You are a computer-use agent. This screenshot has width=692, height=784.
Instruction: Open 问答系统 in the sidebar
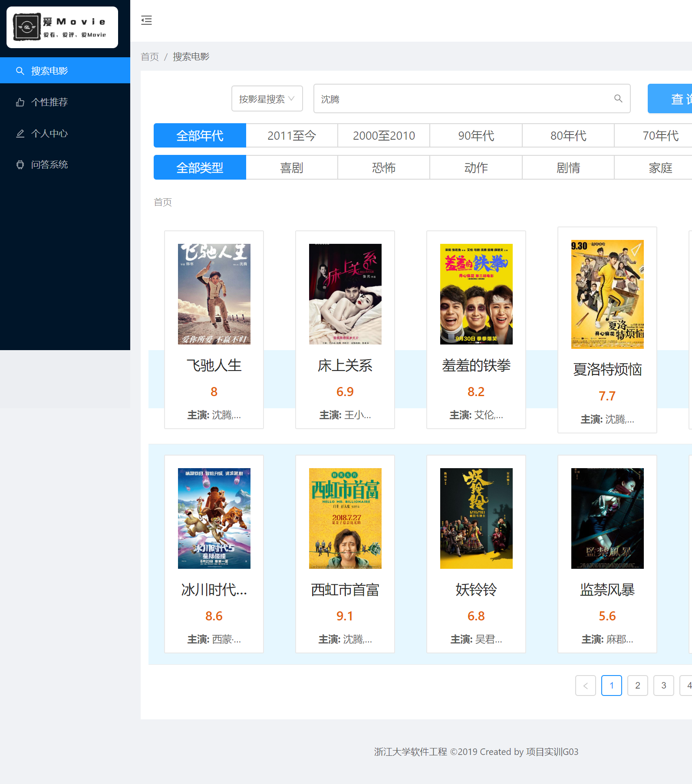click(65, 164)
